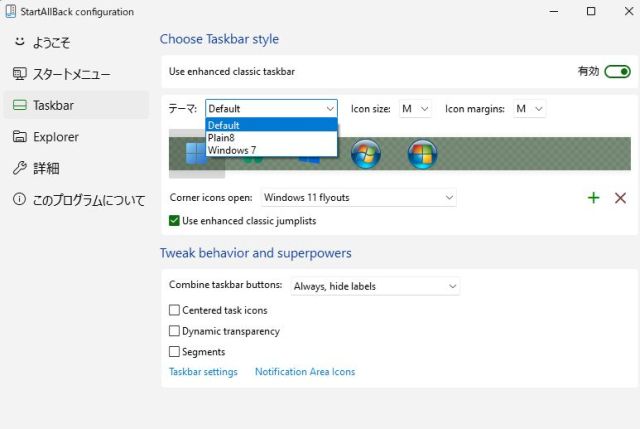Open the Notification Area Icons link
Screen dimensions: 640x429
coord(305,372)
